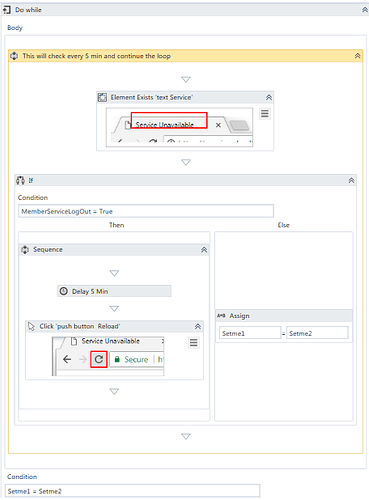Select the sequence icon beside 'This will check every 5 min'
The height and width of the screenshot is (500, 369).
14,56
